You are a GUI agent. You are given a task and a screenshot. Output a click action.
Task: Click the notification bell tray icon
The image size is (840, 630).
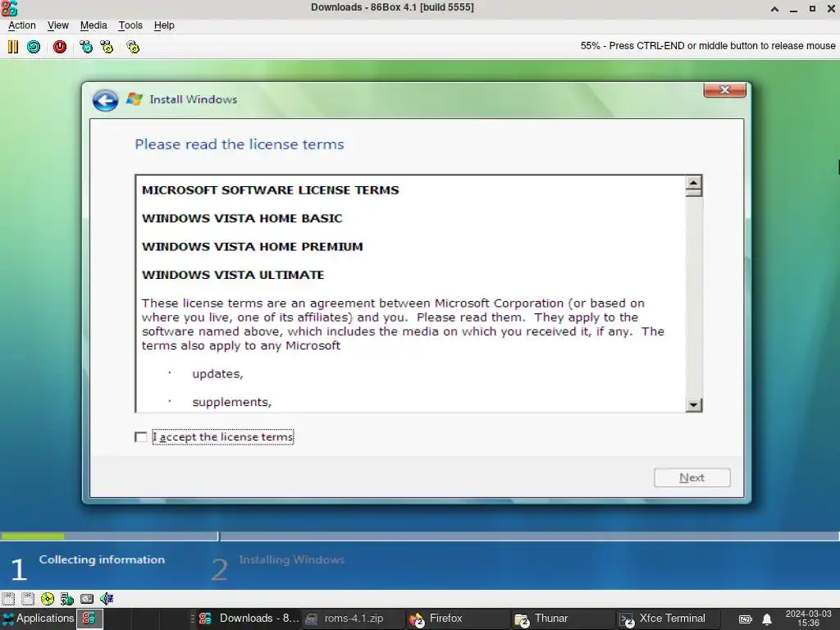(x=767, y=619)
